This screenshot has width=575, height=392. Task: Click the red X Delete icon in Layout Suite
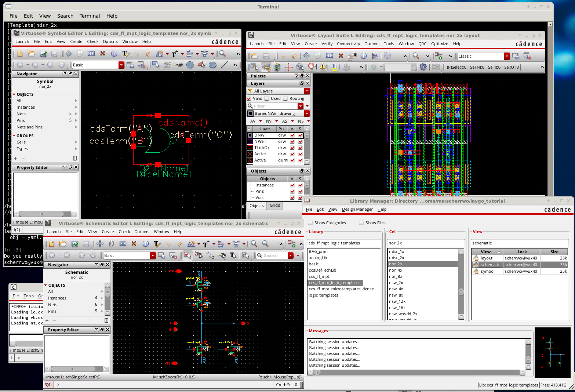[341, 56]
